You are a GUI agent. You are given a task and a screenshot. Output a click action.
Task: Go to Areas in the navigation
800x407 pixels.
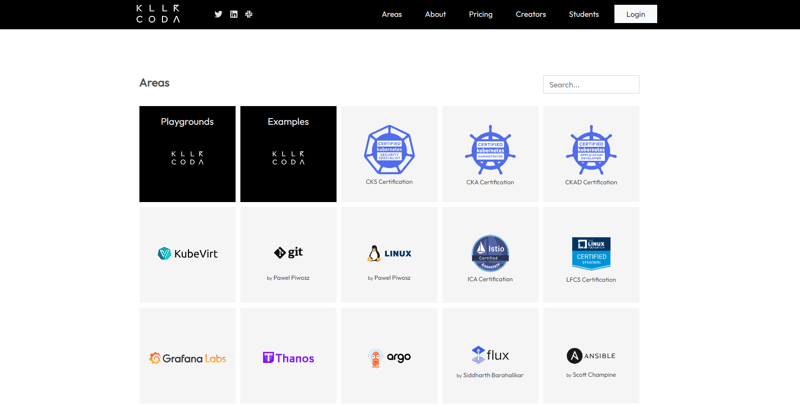(392, 14)
